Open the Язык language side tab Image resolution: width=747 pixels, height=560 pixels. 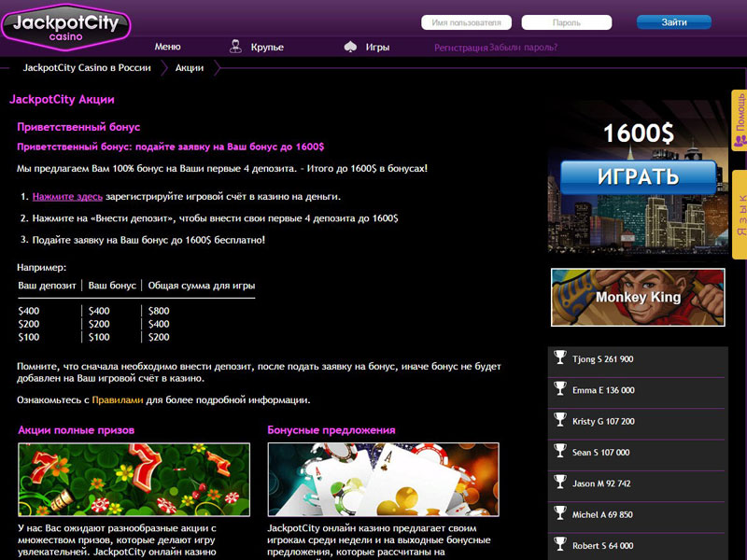pyautogui.click(x=740, y=215)
